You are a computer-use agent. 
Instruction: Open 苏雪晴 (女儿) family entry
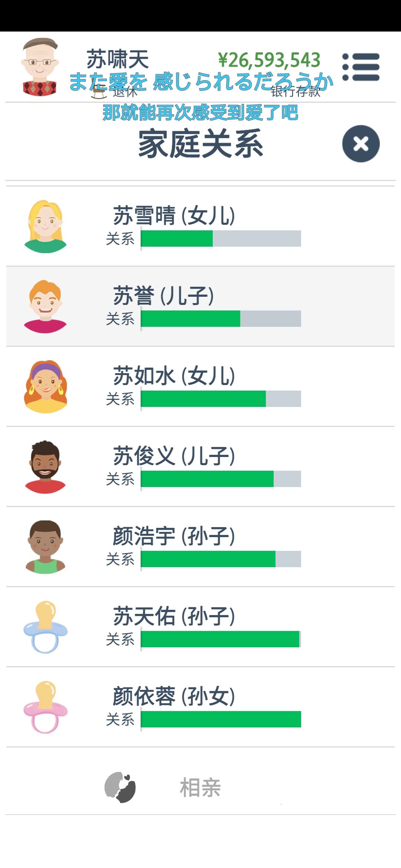(x=200, y=226)
